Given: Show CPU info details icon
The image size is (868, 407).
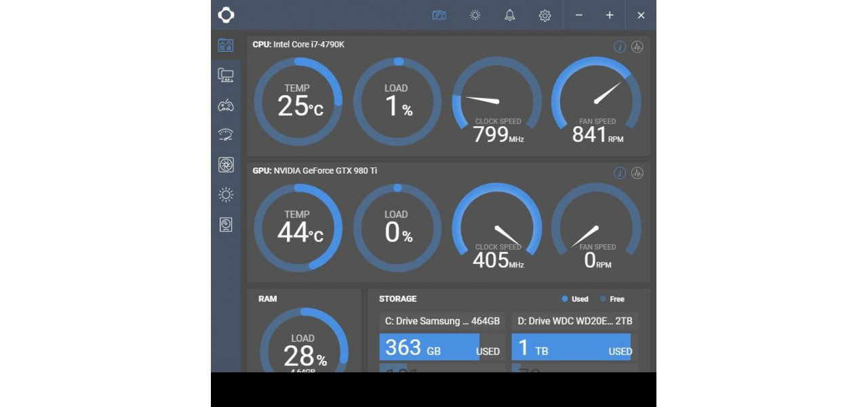Looking at the screenshot, I should (620, 47).
